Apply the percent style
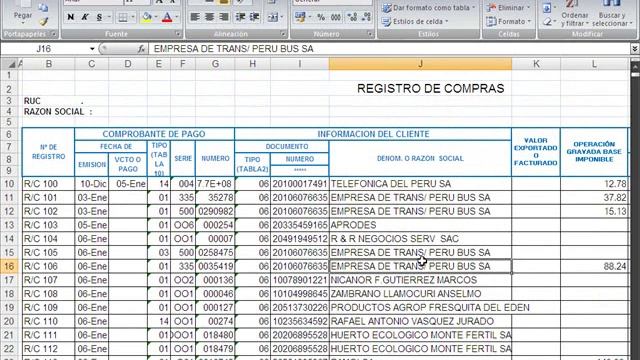Viewport: 640px width, 360px height. [321, 17]
